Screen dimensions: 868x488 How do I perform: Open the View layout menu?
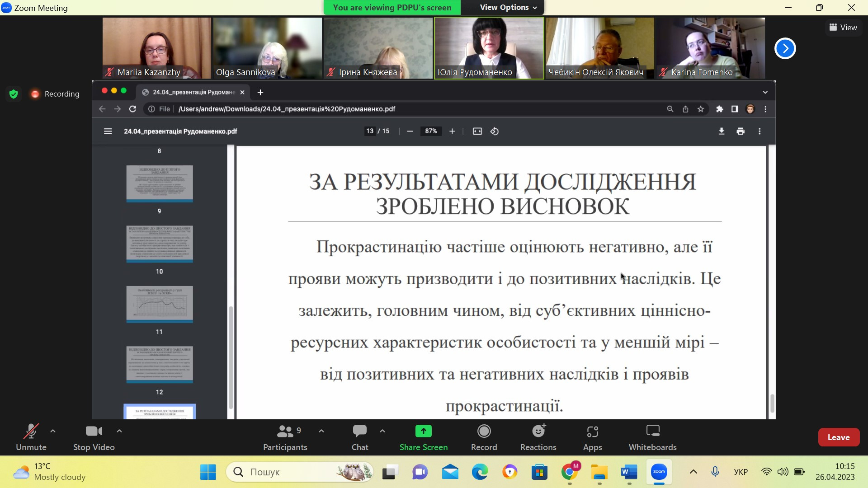(x=843, y=28)
